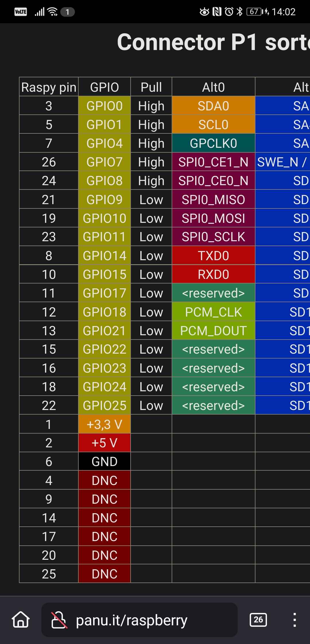Click the +3,3 V cell
310x644 pixels.
[104, 424]
